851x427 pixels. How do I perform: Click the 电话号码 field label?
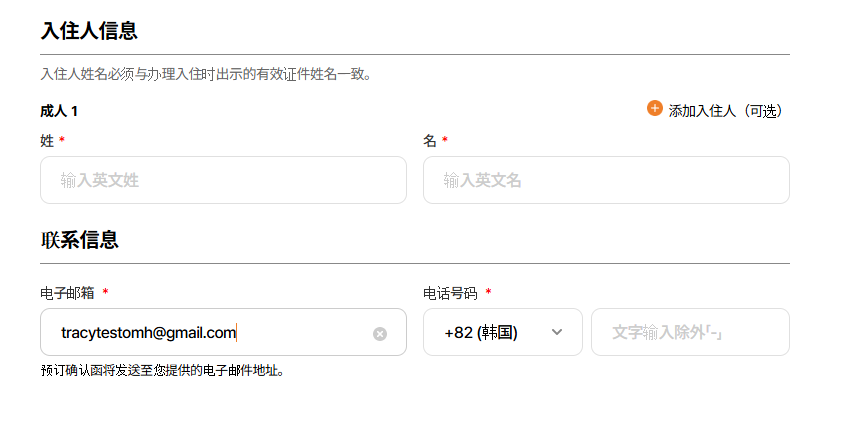pyautogui.click(x=450, y=293)
